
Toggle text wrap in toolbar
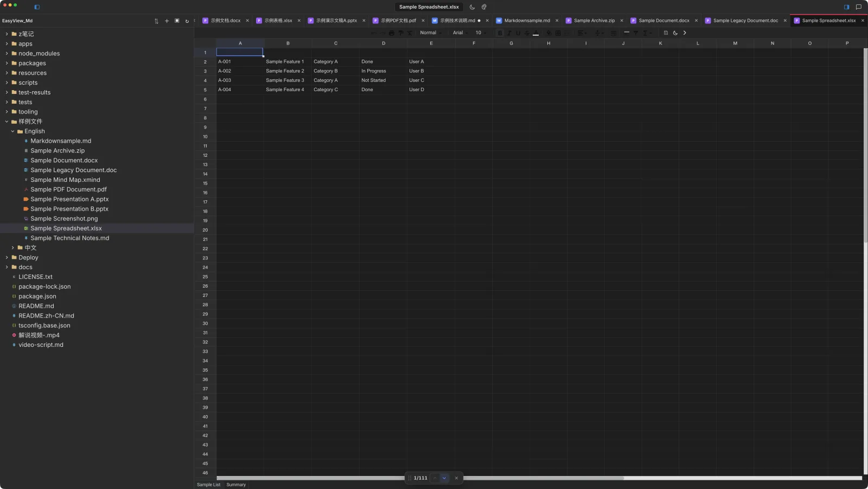click(614, 33)
